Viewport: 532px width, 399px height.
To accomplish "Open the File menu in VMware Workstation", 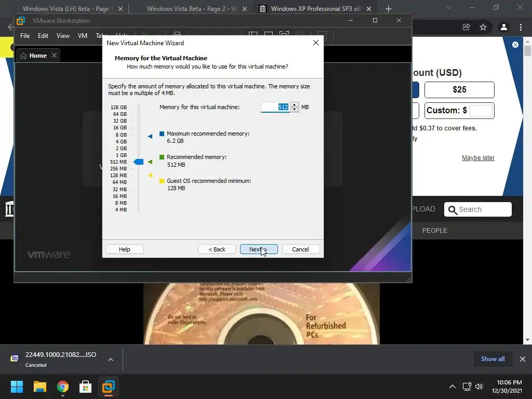I will (x=25, y=36).
